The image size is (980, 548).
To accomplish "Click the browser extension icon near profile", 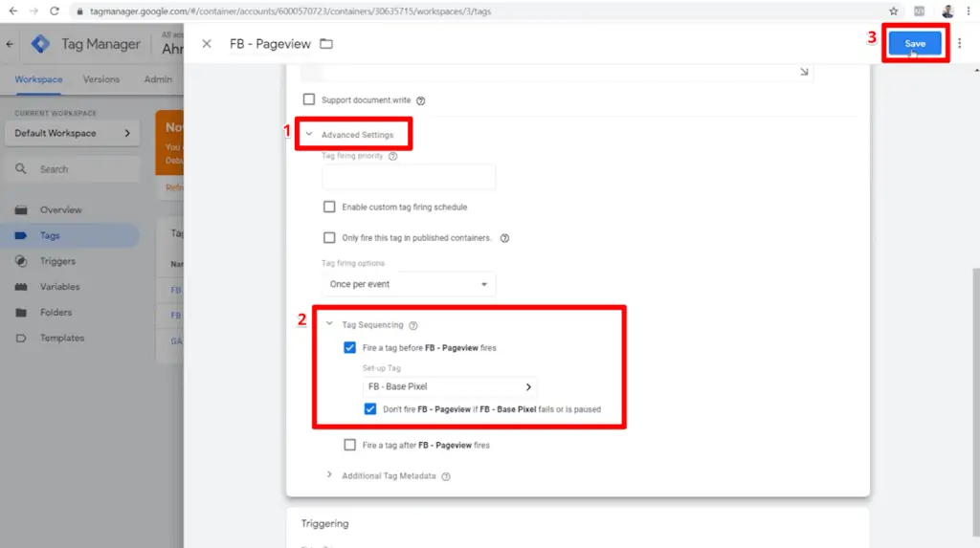I will pos(920,11).
